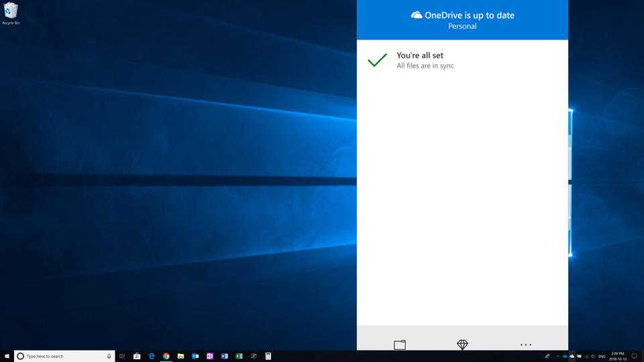Open File Explorer from the taskbar
Screen dimensions: 644x362
(180, 356)
